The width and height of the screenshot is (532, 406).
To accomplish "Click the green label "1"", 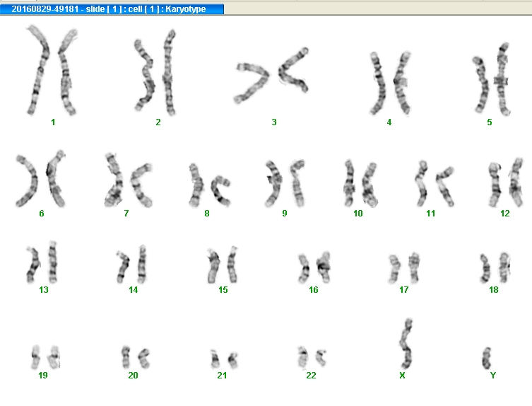I will pyautogui.click(x=53, y=122).
